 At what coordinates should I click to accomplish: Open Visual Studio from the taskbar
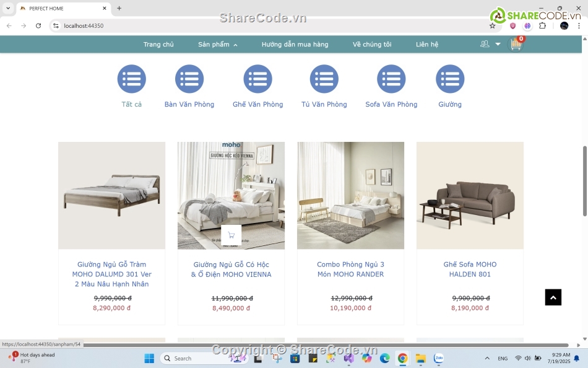[x=348, y=358]
